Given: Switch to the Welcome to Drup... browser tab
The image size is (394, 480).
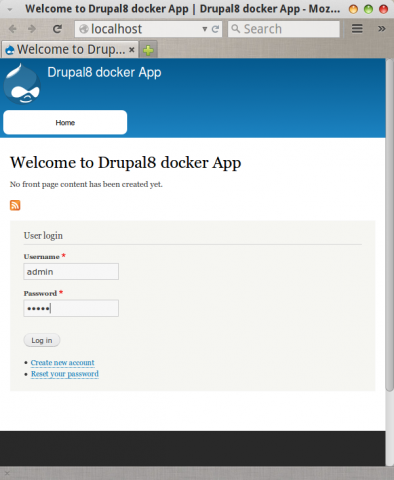Looking at the screenshot, I should click(x=70, y=50).
